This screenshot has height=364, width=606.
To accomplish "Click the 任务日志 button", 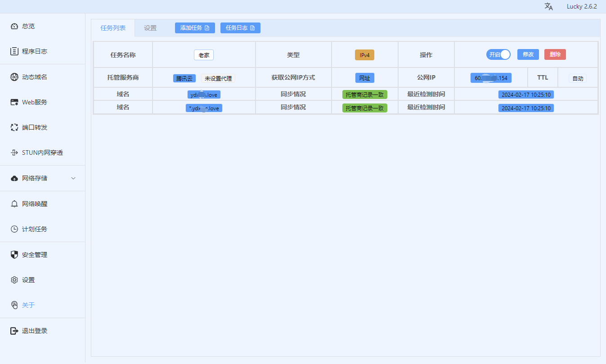I will click(x=240, y=28).
